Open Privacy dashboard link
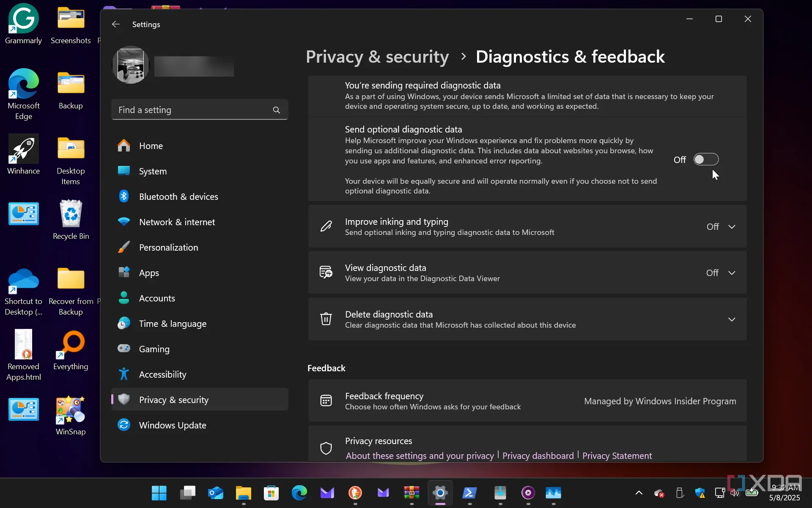This screenshot has width=812, height=508. 538,456
